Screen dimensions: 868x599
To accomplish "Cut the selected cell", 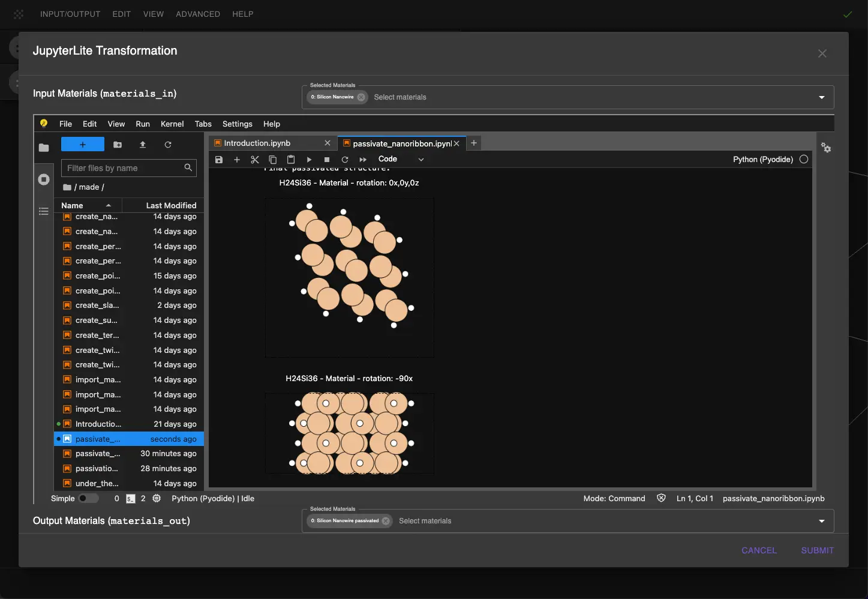I will tap(255, 160).
